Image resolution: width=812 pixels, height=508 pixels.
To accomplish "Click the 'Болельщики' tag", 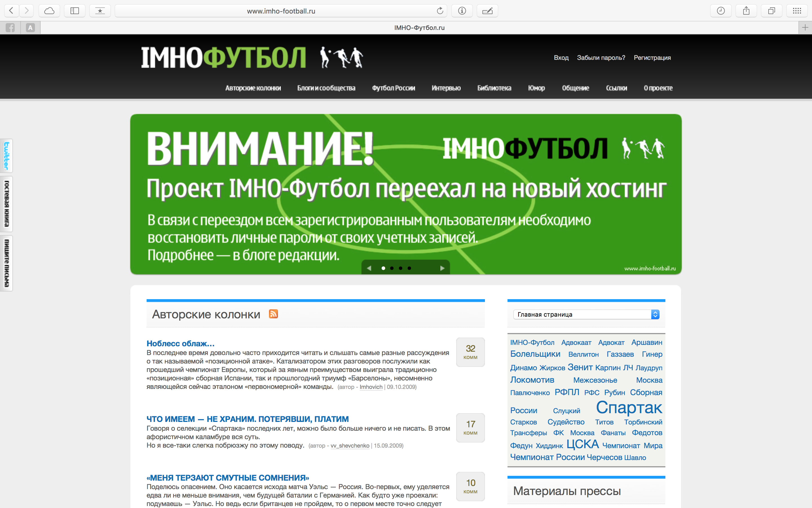I will coord(535,354).
